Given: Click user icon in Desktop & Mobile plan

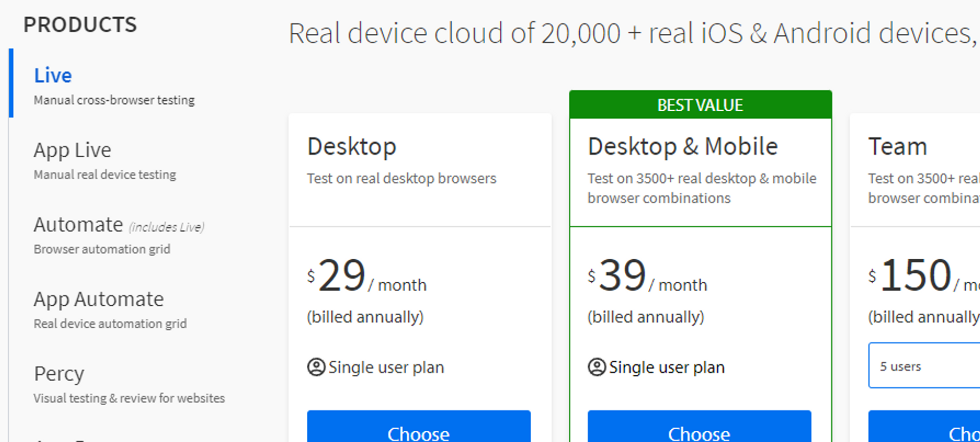Looking at the screenshot, I should (x=596, y=367).
